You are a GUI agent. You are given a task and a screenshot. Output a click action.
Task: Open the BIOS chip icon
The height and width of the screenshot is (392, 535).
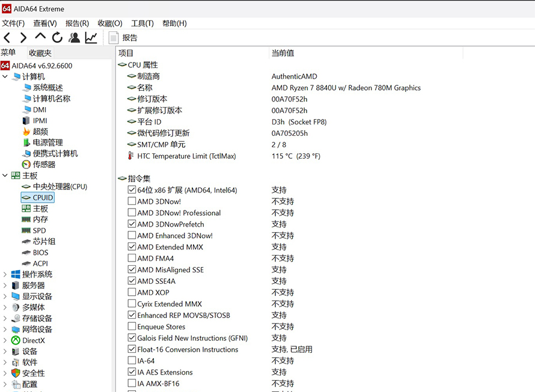26,253
